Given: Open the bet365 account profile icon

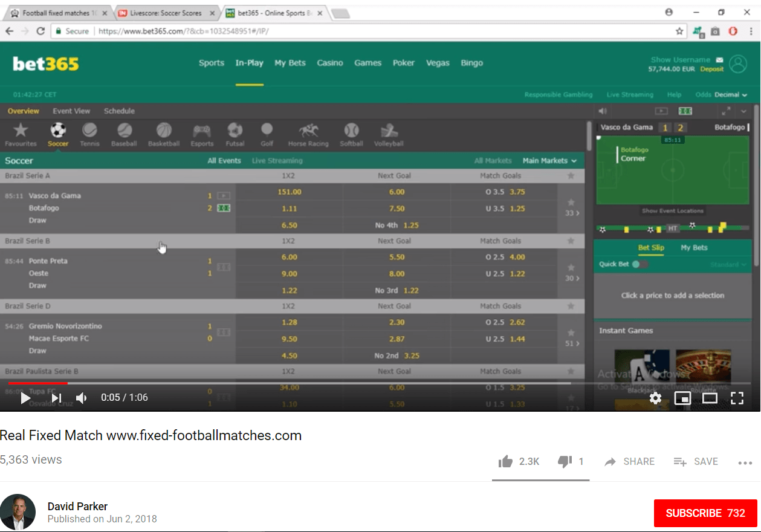Looking at the screenshot, I should pyautogui.click(x=738, y=64).
